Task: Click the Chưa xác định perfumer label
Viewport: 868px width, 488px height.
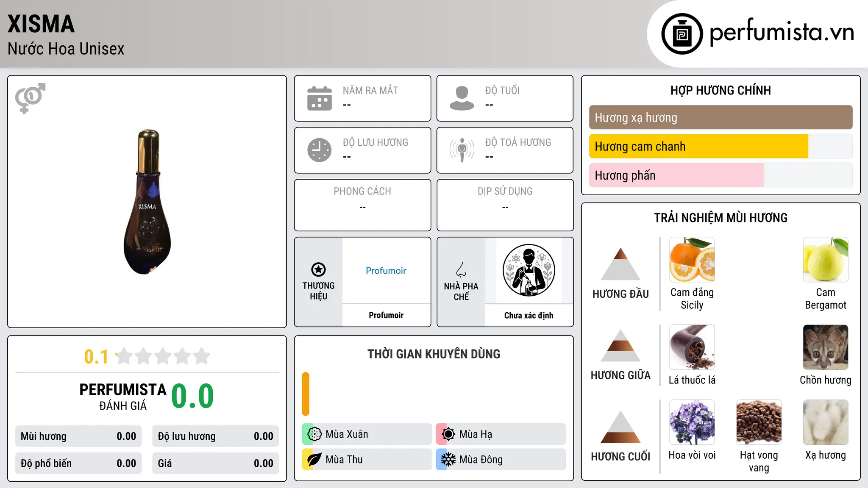Action: click(529, 315)
